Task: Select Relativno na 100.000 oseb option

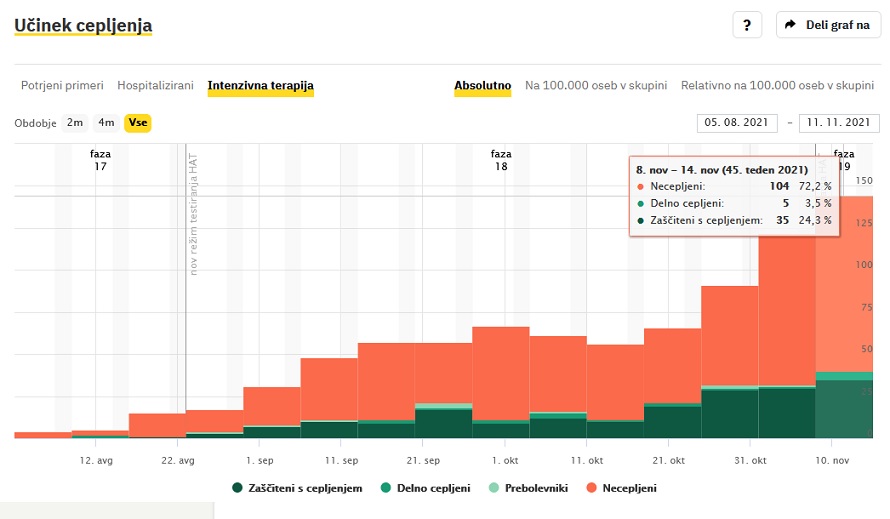Action: tap(777, 86)
